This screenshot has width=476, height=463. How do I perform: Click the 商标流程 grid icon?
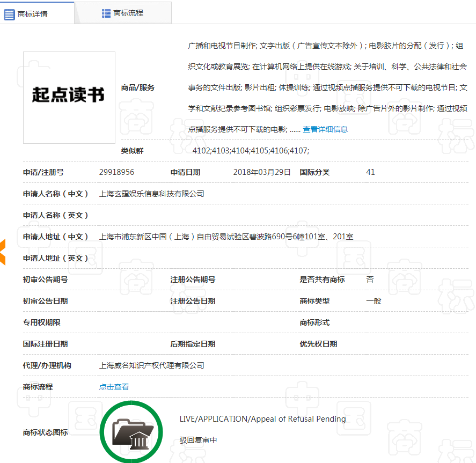click(x=106, y=13)
